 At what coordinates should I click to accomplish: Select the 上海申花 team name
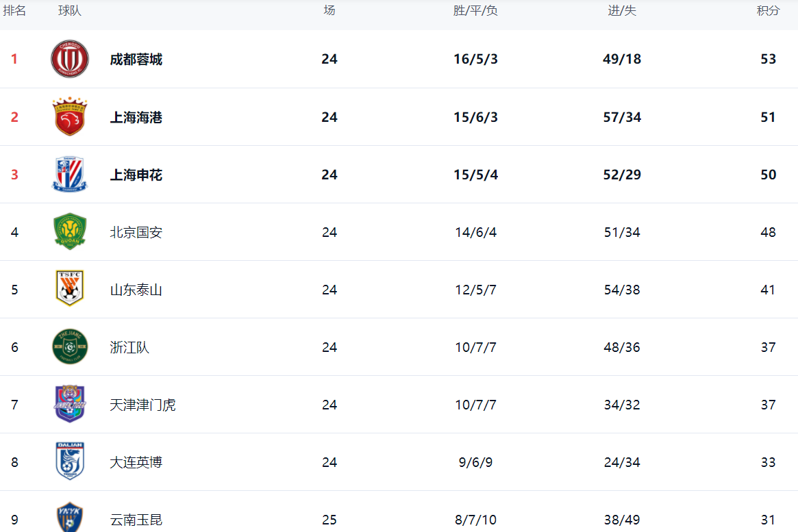pyautogui.click(x=136, y=175)
